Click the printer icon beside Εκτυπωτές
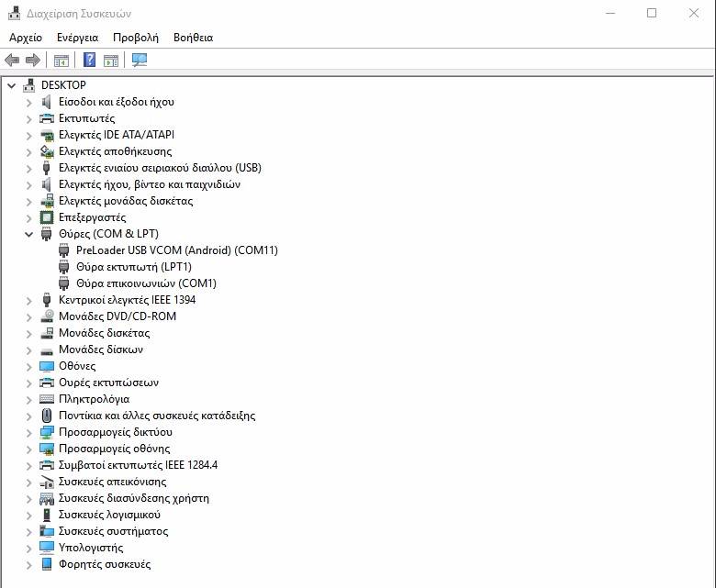Viewport: 716px width, 588px height. coord(48,118)
